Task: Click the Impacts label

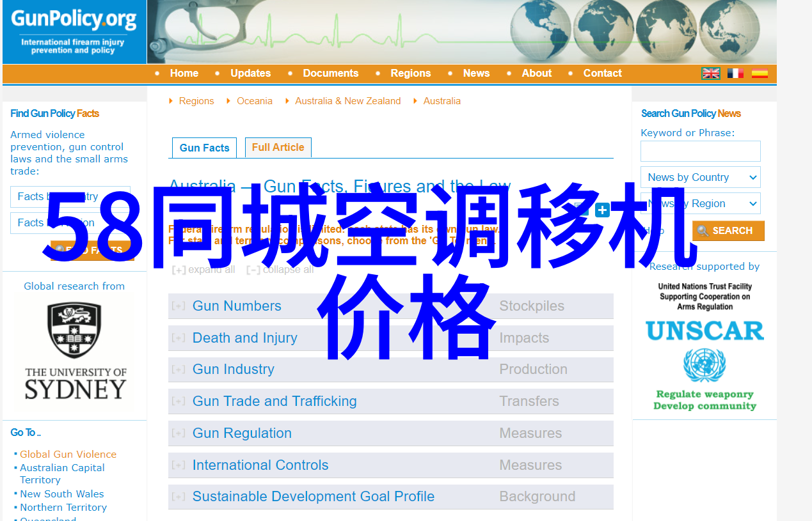Action: coord(524,338)
